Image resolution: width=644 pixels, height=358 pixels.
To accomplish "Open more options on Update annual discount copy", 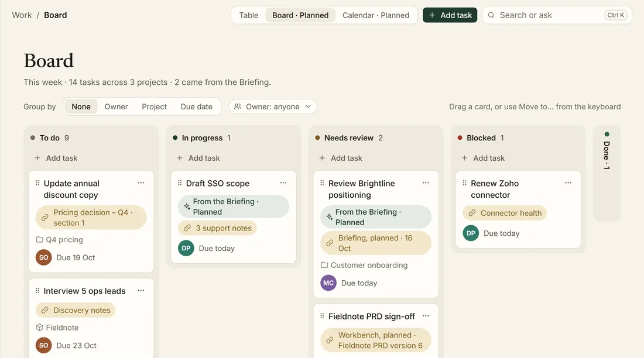I will click(x=141, y=183).
